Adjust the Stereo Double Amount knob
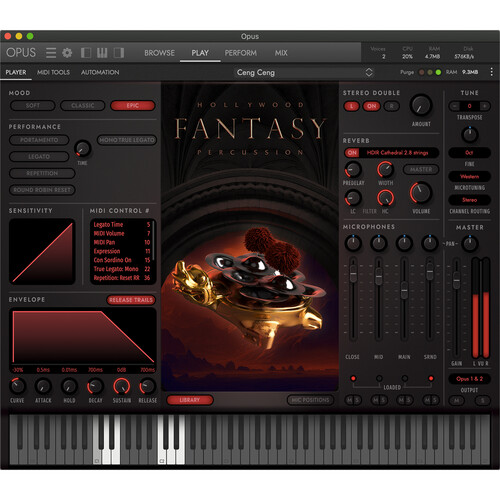Image resolution: width=500 pixels, height=500 pixels. tap(421, 105)
